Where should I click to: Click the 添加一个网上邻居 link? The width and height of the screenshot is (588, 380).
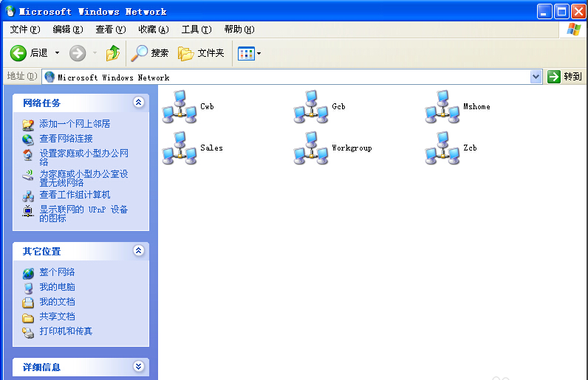click(x=75, y=124)
